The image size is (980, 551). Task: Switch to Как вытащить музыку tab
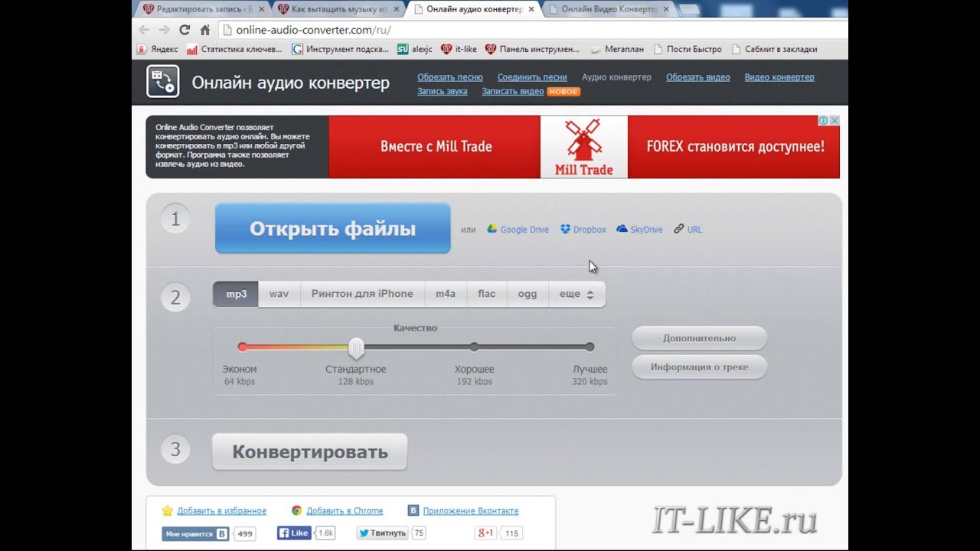click(x=338, y=9)
